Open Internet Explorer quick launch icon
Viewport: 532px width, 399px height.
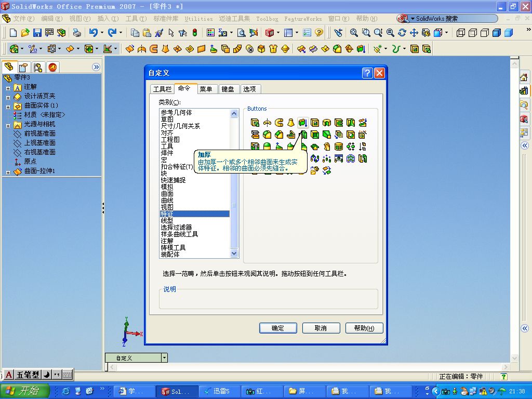(x=66, y=391)
